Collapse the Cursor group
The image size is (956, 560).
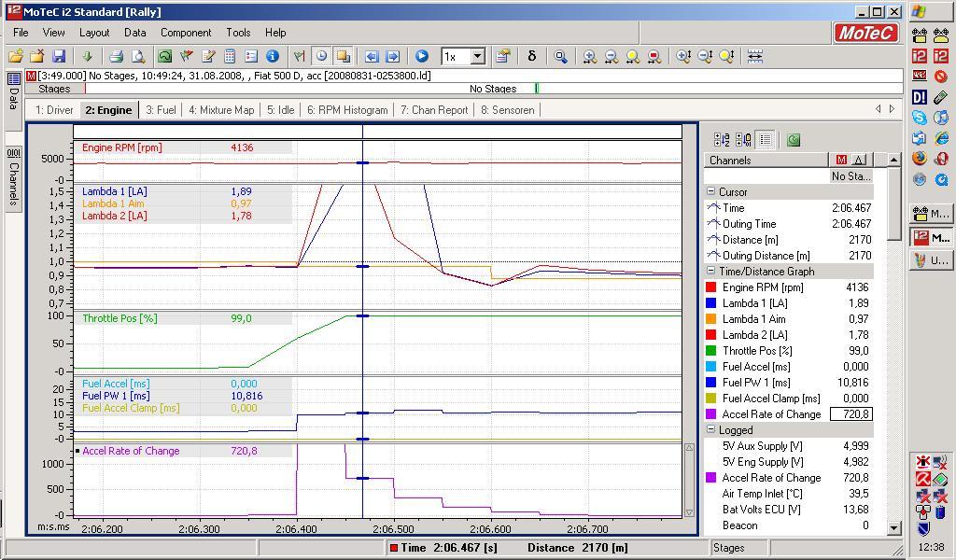click(x=710, y=191)
